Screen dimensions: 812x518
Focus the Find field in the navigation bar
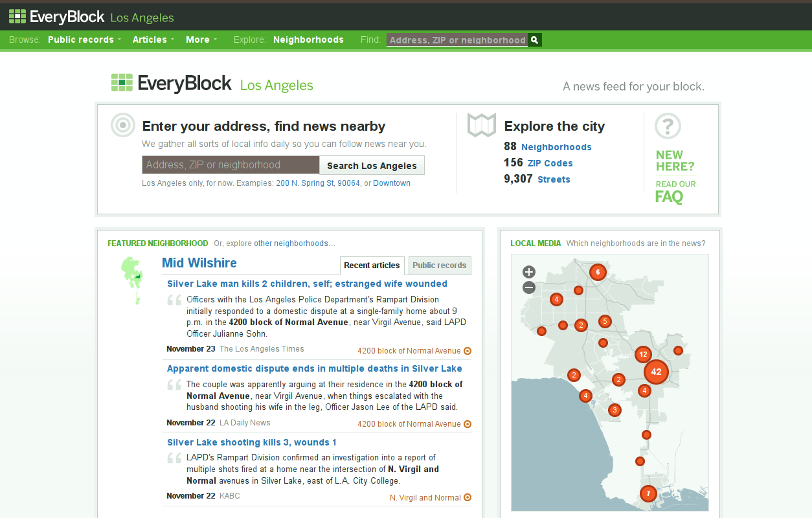click(x=457, y=40)
